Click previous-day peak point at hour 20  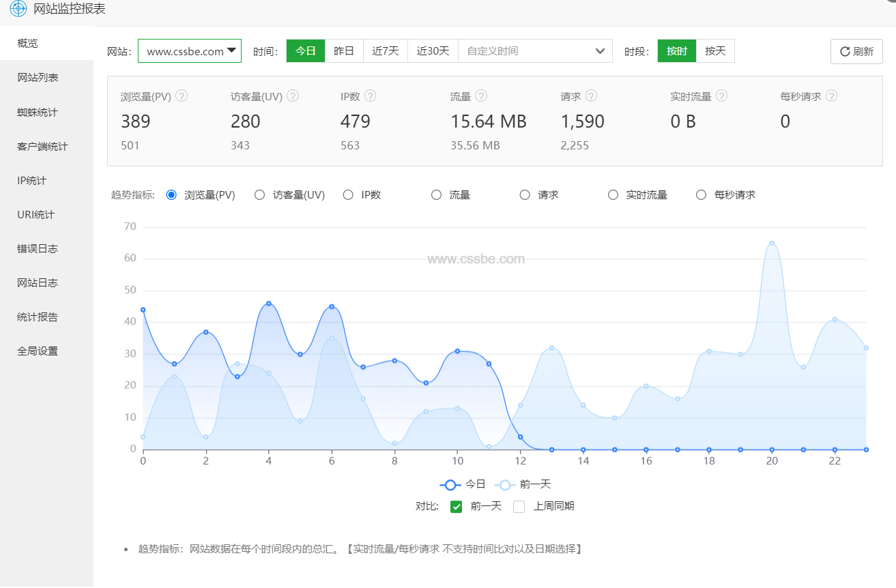click(772, 243)
